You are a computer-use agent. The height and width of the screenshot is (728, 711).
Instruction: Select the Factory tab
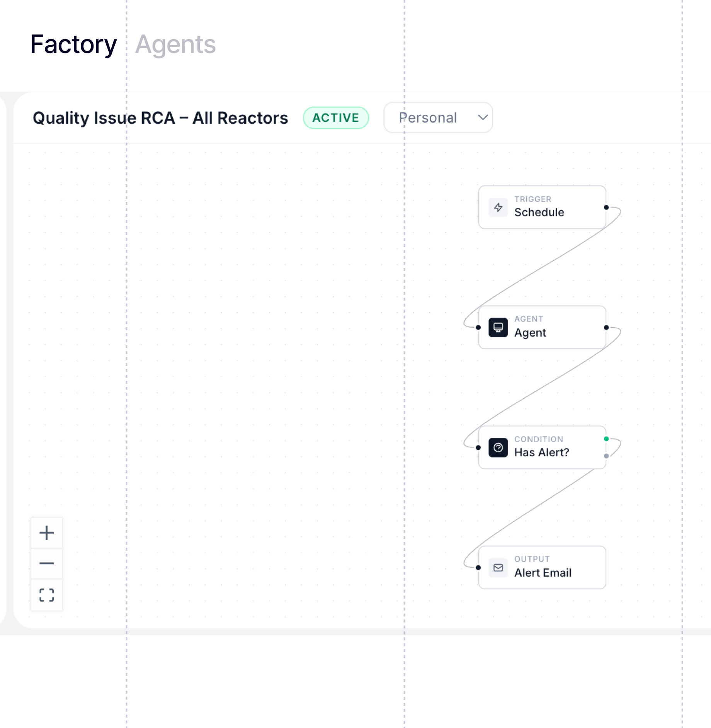(x=73, y=44)
